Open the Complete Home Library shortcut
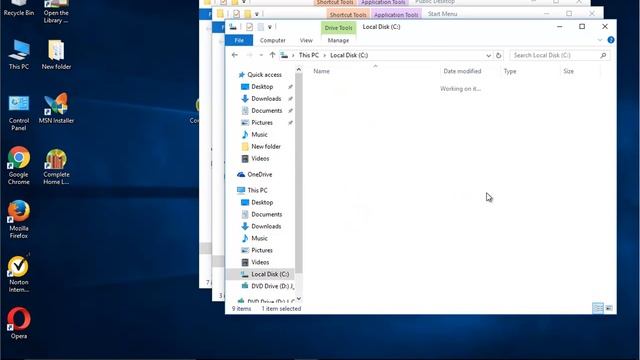Viewport: 640px width, 360px height. click(x=56, y=167)
